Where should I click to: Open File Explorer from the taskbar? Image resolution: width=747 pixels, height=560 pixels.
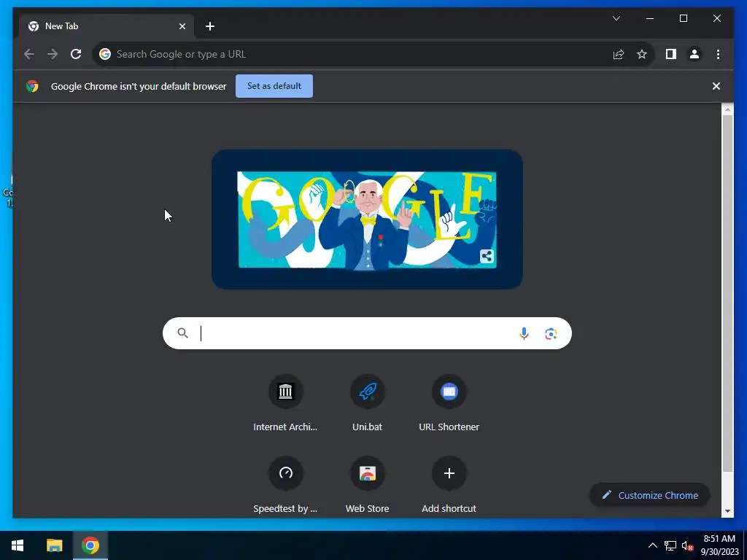coord(54,545)
